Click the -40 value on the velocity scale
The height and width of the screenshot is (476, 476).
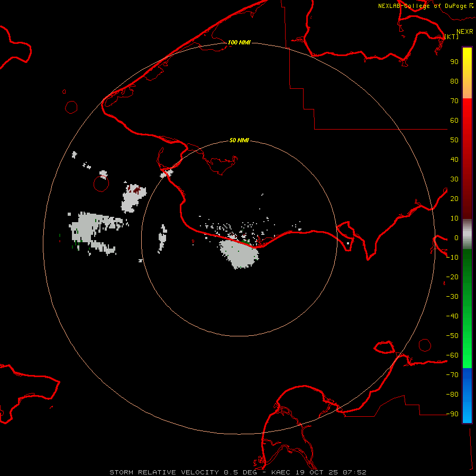tap(452, 316)
